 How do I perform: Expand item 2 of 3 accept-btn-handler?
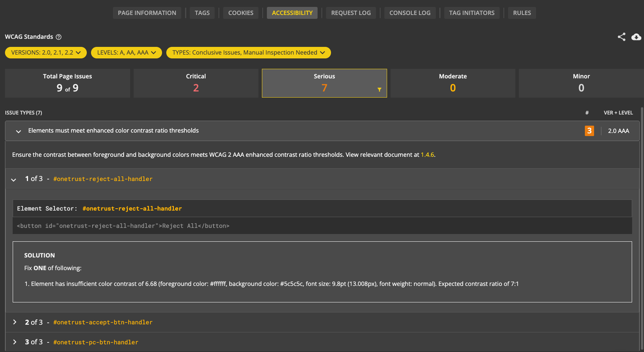click(15, 322)
